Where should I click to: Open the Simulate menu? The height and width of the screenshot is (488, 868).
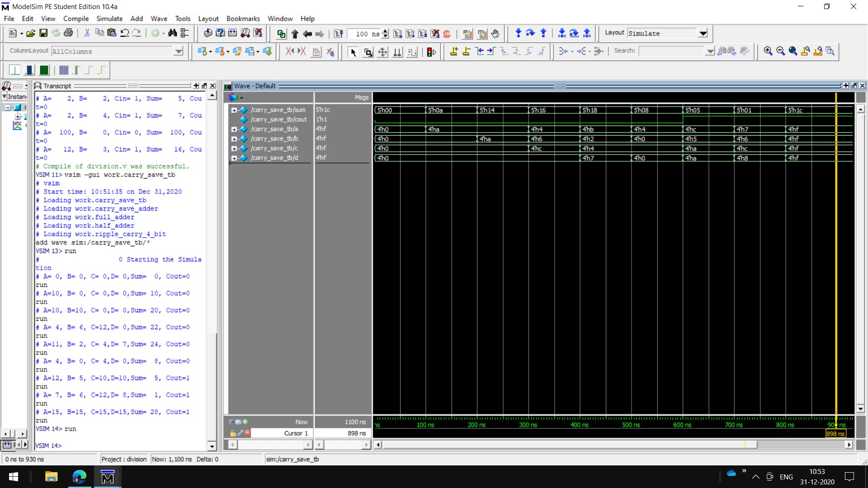click(x=109, y=19)
